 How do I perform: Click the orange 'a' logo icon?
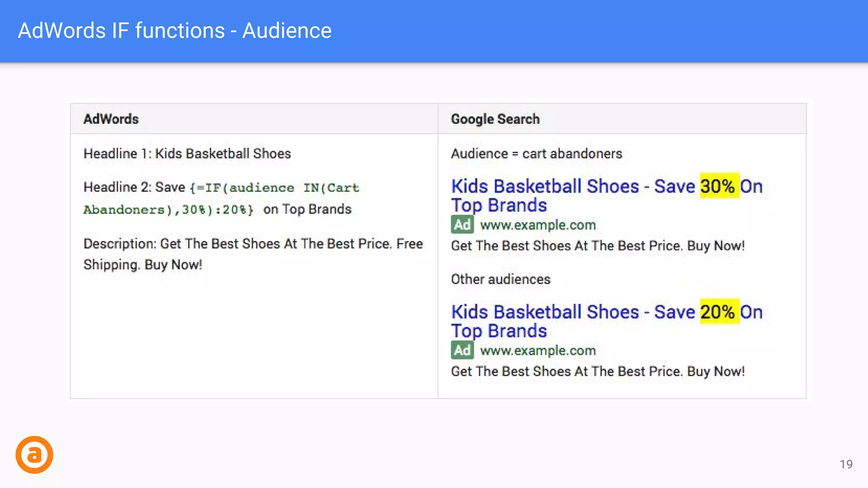[34, 455]
